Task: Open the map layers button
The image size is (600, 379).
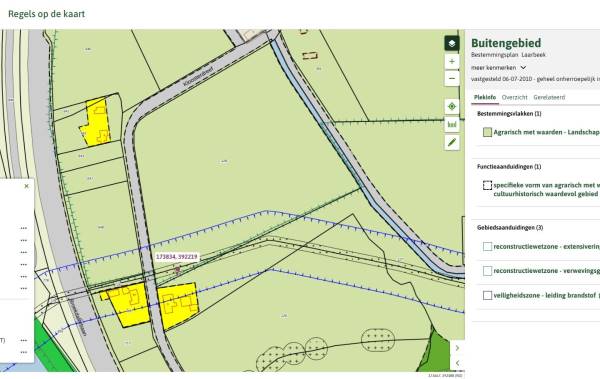Action: coord(452,43)
